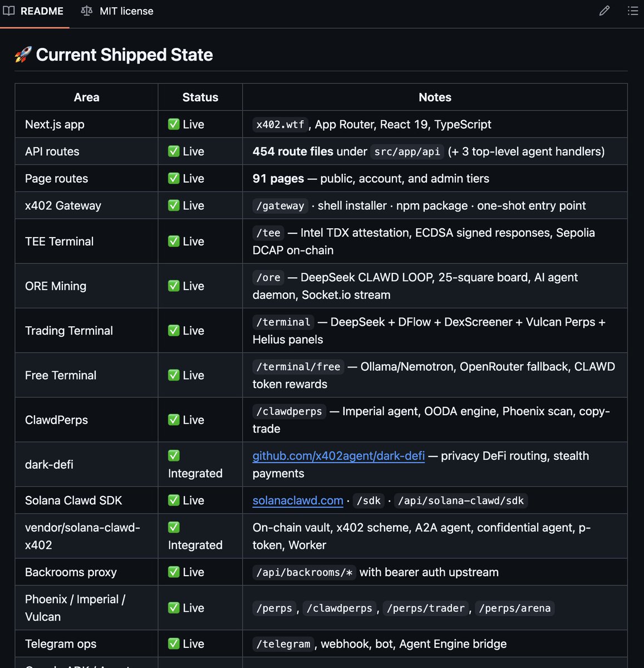644x668 pixels.
Task: Click the Current Shipped State heading
Action: (124, 55)
